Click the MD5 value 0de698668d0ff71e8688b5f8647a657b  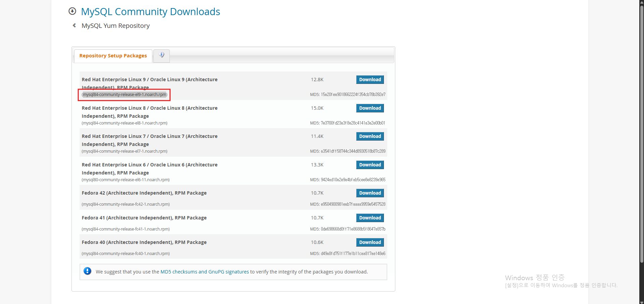pos(353,229)
